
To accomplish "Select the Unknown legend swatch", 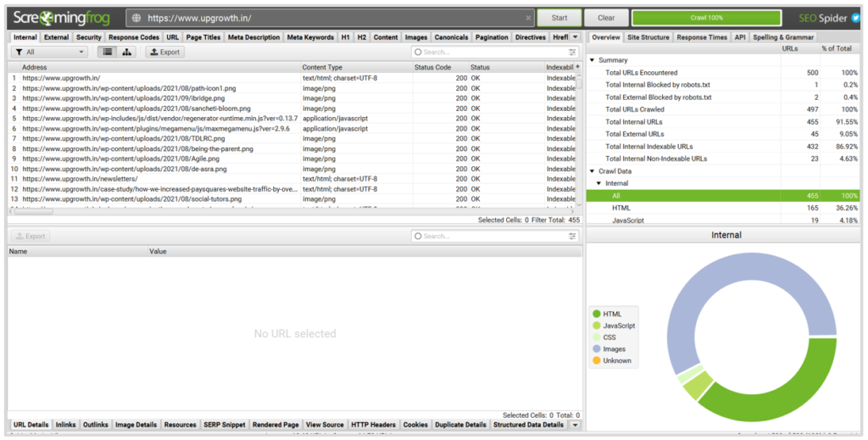I will coord(596,361).
